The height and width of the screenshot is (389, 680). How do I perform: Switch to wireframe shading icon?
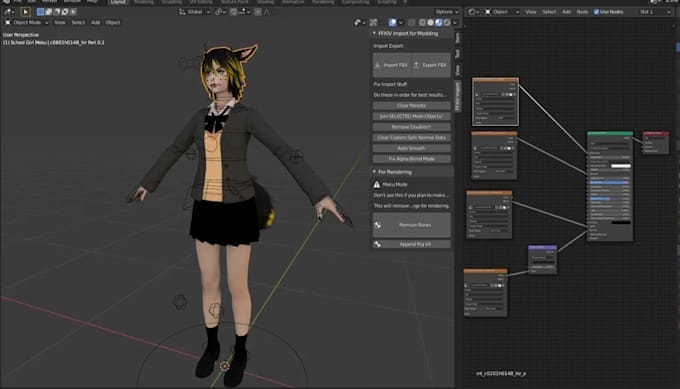pyautogui.click(x=422, y=23)
